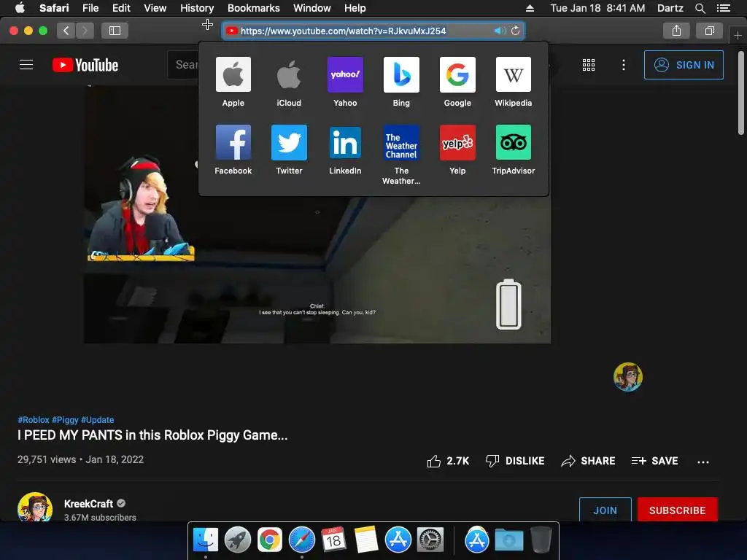Click the SIGN IN button
The width and height of the screenshot is (747, 560).
pos(684,65)
